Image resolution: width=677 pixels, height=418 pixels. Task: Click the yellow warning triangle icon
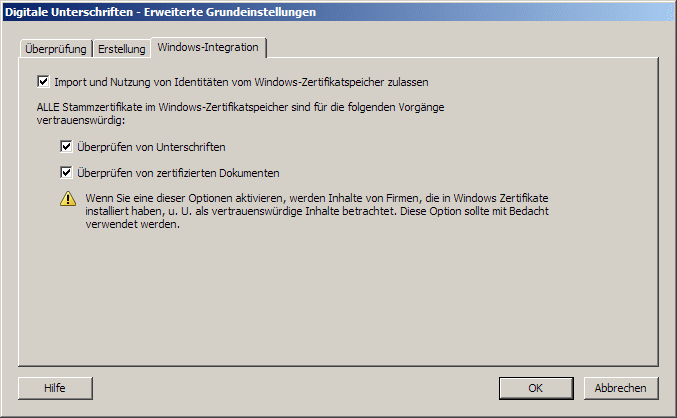click(x=68, y=199)
